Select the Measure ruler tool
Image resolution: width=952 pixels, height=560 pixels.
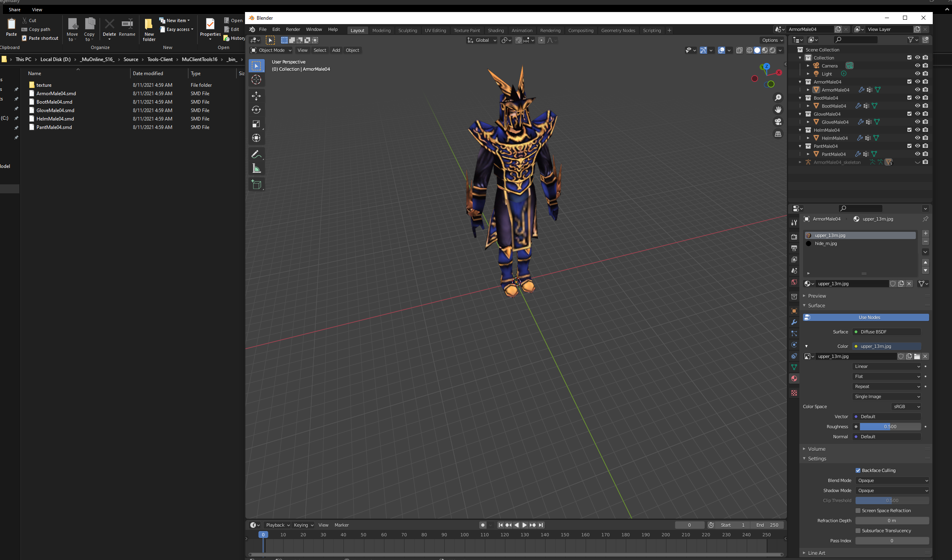tap(256, 168)
